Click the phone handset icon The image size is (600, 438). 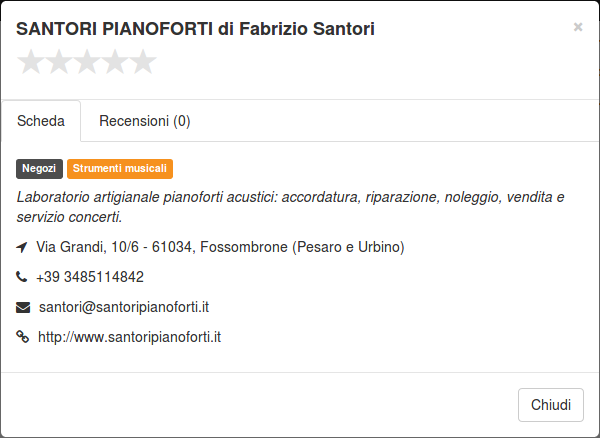point(22,276)
